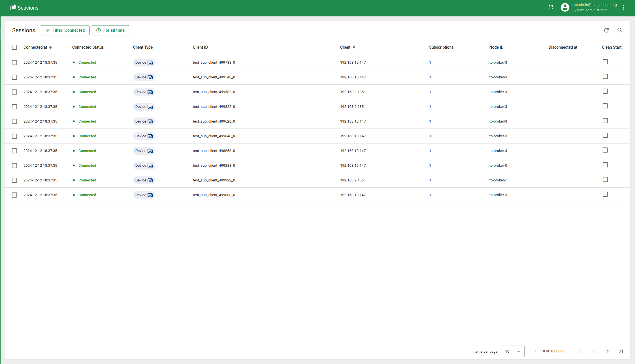Open the three-dot user menu

(623, 8)
